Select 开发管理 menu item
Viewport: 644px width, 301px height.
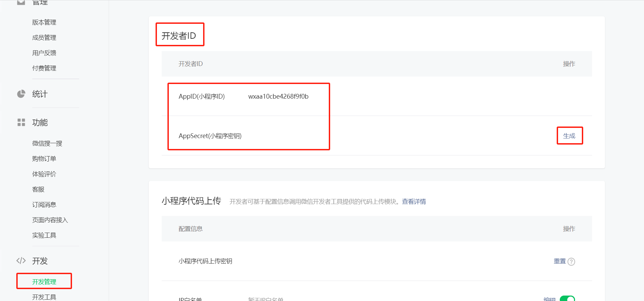click(x=44, y=282)
